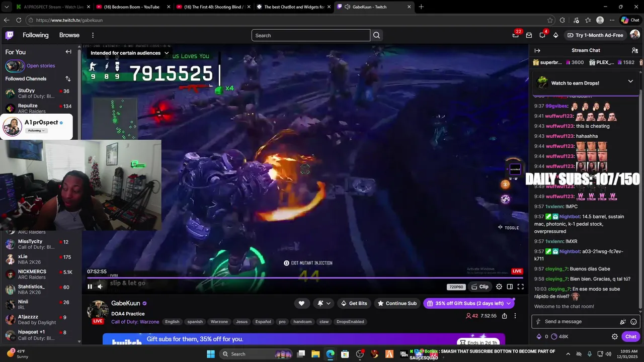The height and width of the screenshot is (362, 644).
Task: Open the Prime loot crown icon
Action: (516, 35)
